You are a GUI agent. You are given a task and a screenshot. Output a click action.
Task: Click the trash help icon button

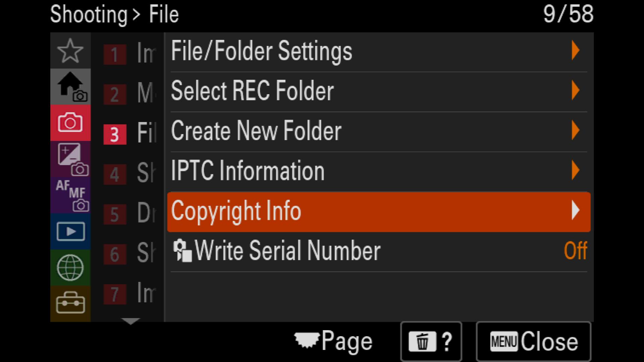point(431,342)
